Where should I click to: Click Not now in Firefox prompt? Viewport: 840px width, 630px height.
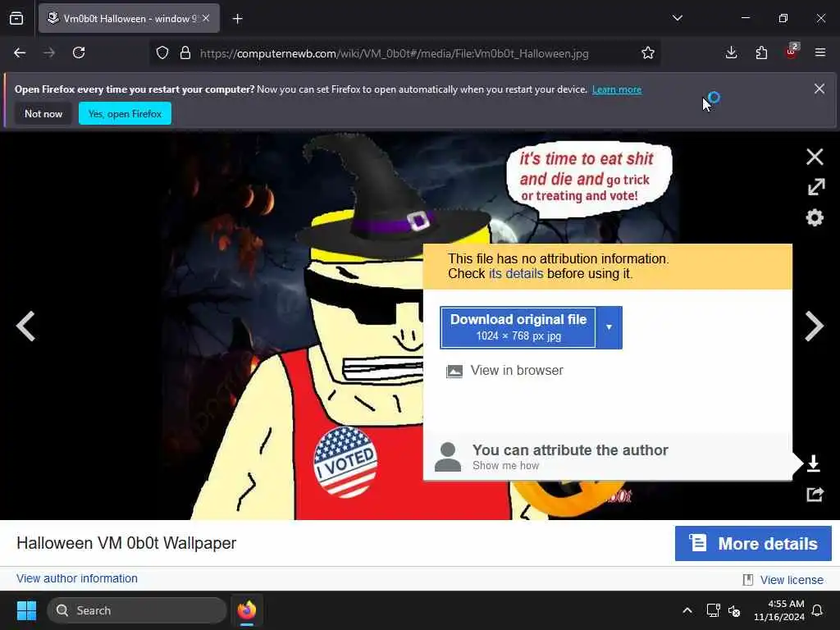click(x=43, y=113)
